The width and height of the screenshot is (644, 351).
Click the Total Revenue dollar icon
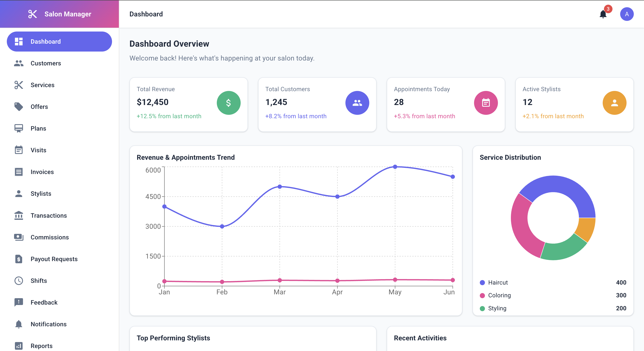coord(229,103)
